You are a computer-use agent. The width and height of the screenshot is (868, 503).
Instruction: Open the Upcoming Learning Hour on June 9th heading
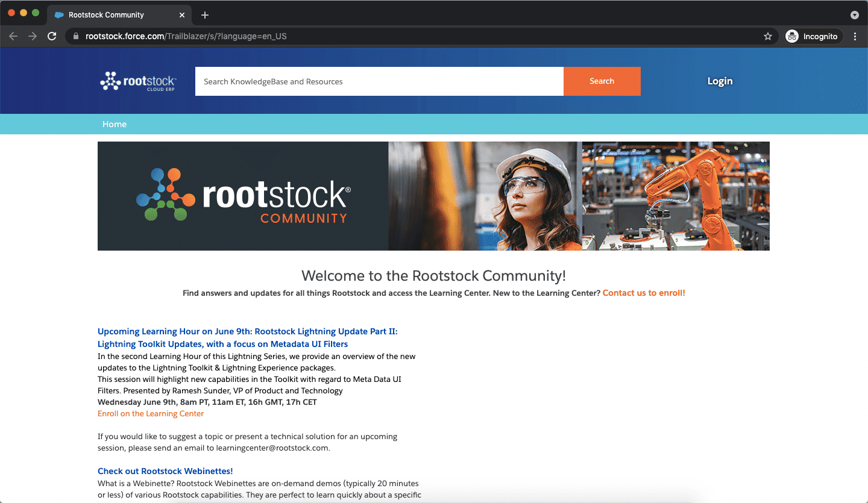click(248, 338)
